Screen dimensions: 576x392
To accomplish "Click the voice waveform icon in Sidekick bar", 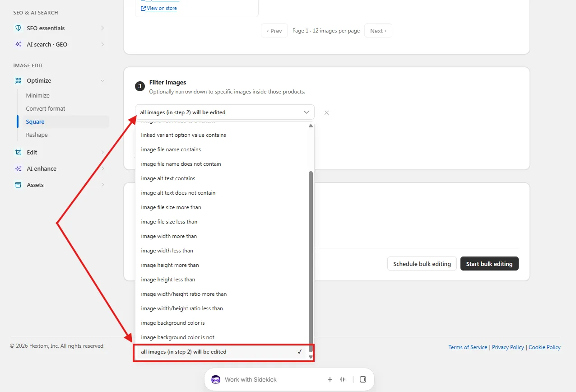I will pos(343,379).
